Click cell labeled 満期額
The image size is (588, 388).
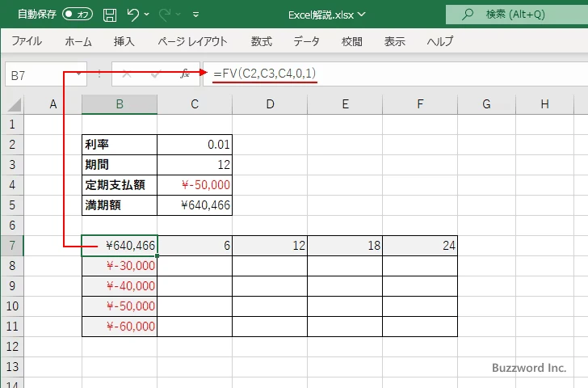coord(120,205)
